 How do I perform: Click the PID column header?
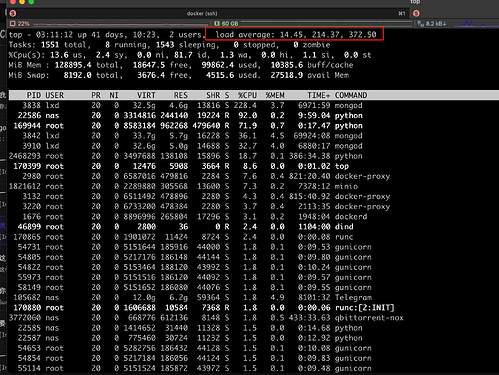34,95
